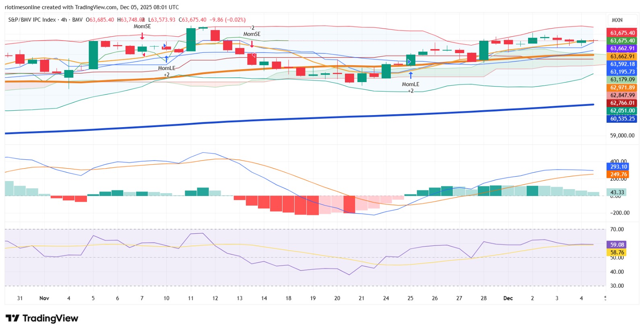This screenshot has height=332, width=644.
Task: Click the 293.10 MACD value label
Action: point(618,167)
